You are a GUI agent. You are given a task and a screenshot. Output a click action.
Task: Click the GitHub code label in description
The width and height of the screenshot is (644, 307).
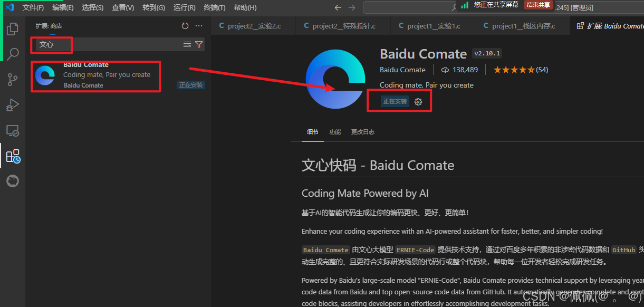coord(623,250)
